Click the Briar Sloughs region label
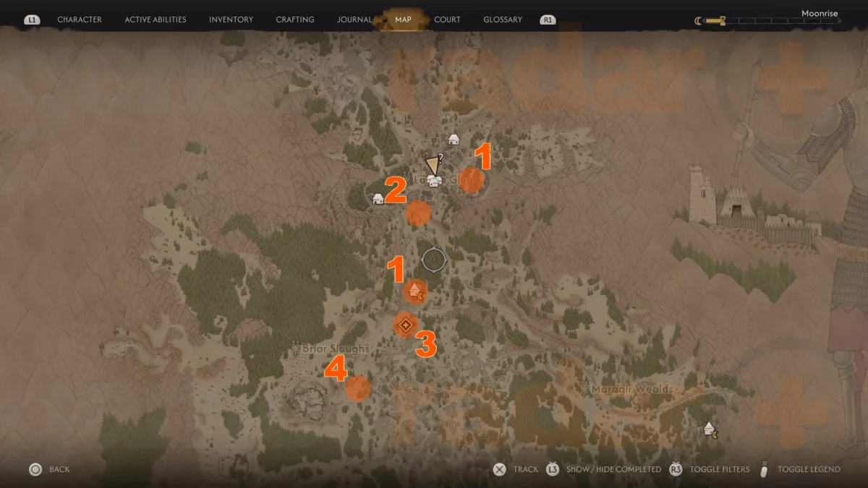This screenshot has height=488, width=868. point(334,348)
